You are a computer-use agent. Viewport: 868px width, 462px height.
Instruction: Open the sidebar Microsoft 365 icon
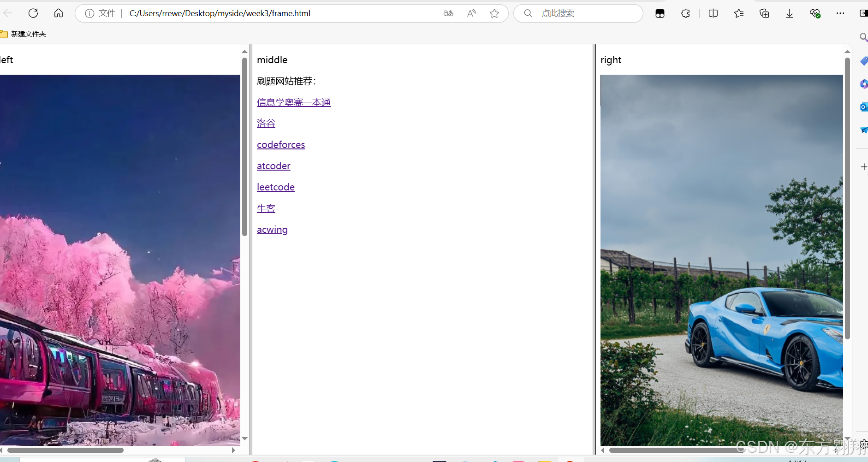tap(864, 84)
